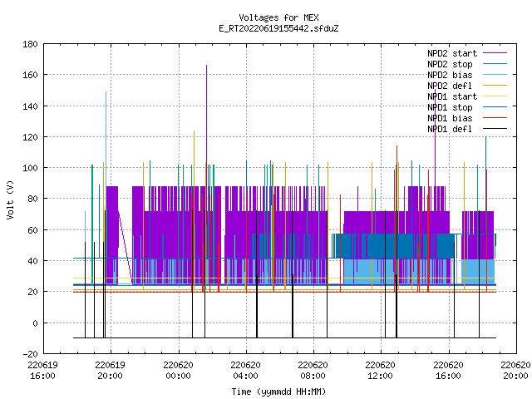The width and height of the screenshot is (532, 399).
Task: Click the light blue spike peak near 150 V
Action: point(106,92)
